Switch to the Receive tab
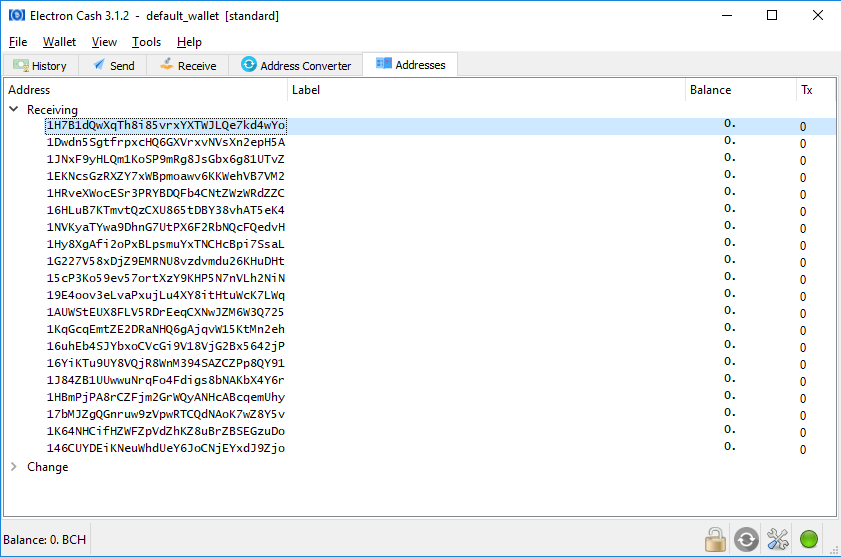 [188, 65]
